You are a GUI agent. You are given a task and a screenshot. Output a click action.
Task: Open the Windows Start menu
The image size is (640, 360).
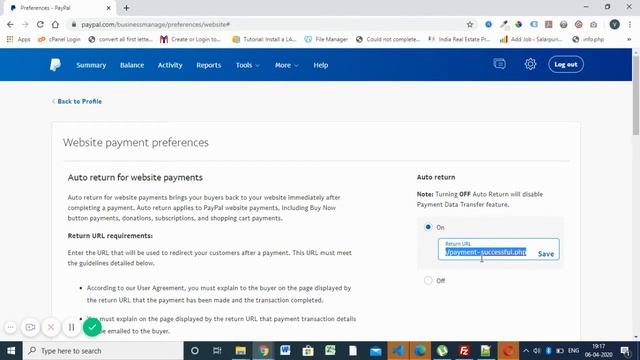tap(11, 351)
